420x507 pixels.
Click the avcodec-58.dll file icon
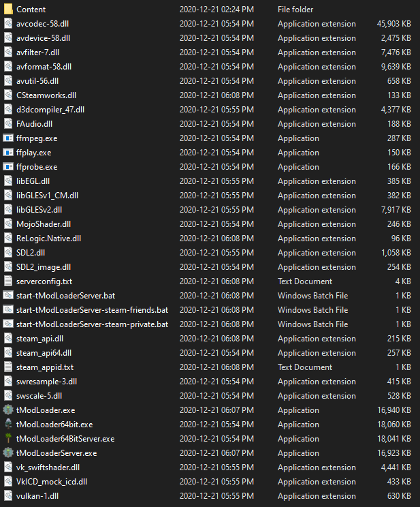[x=8, y=24]
